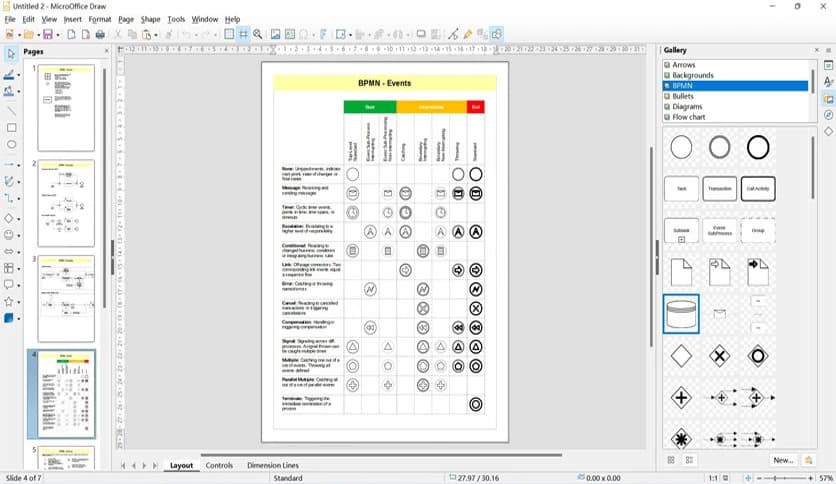Open the Shape menu
This screenshot has height=484, width=836.
(150, 19)
